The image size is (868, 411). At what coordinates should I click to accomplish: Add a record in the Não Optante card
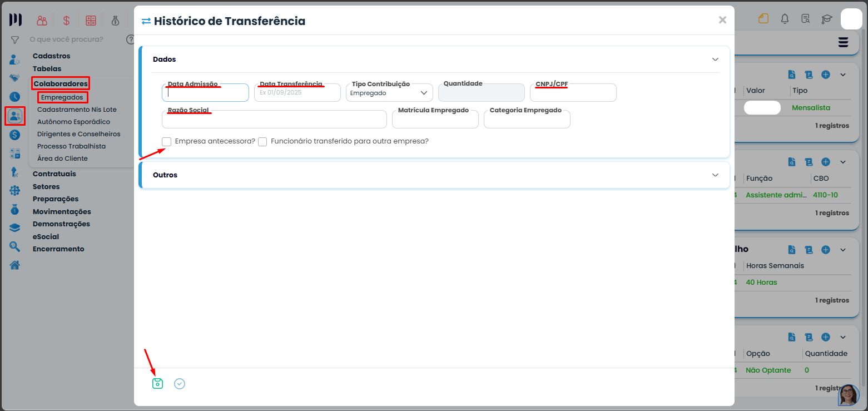(826, 337)
